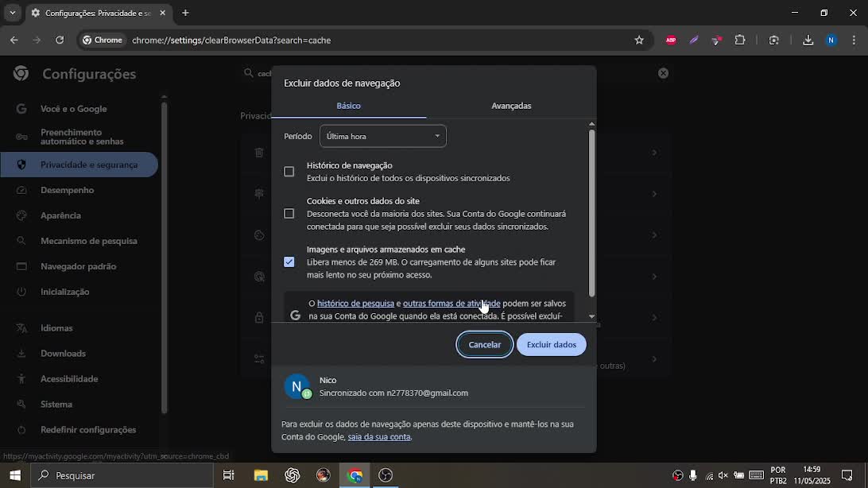This screenshot has height=488, width=868.
Task: Open File Explorer from taskbar
Action: point(261,475)
